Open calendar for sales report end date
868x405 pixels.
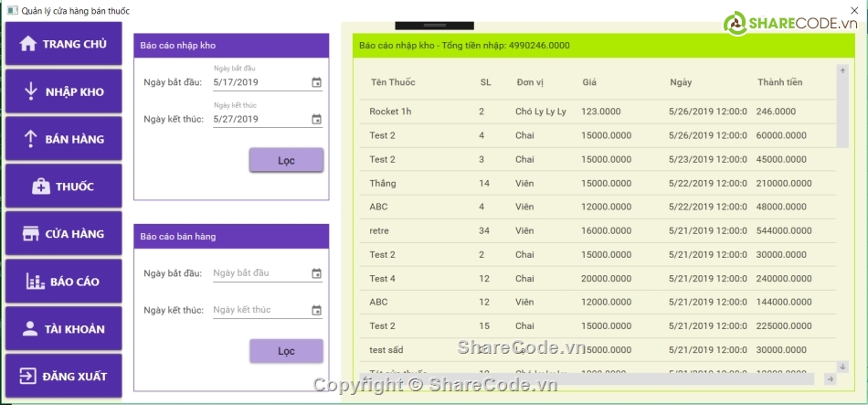(x=316, y=310)
